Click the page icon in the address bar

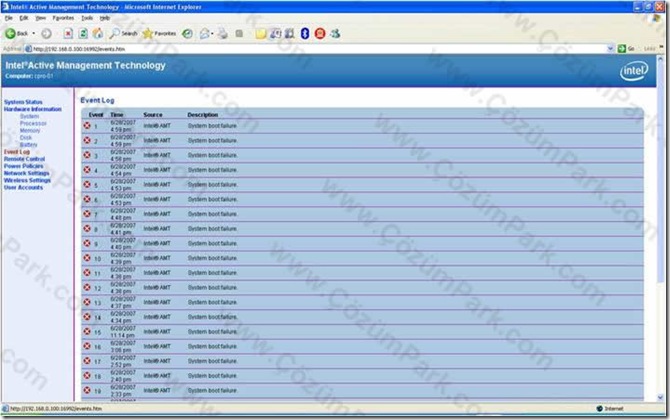29,49
